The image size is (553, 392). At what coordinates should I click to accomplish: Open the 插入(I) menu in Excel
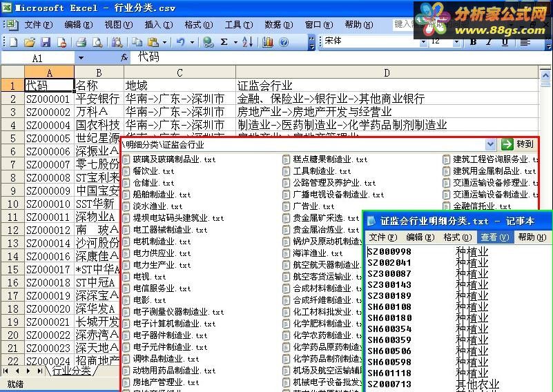(x=158, y=25)
